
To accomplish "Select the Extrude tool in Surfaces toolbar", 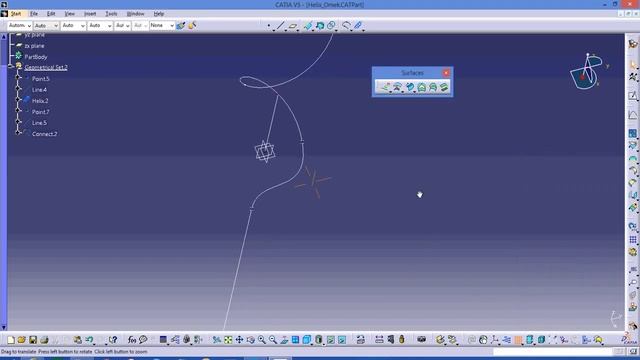I will [385, 87].
